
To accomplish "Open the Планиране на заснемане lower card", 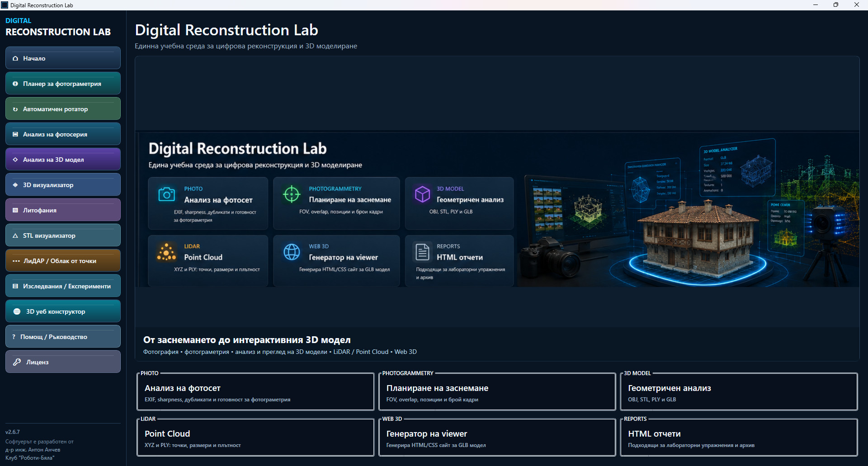I will 497,392.
